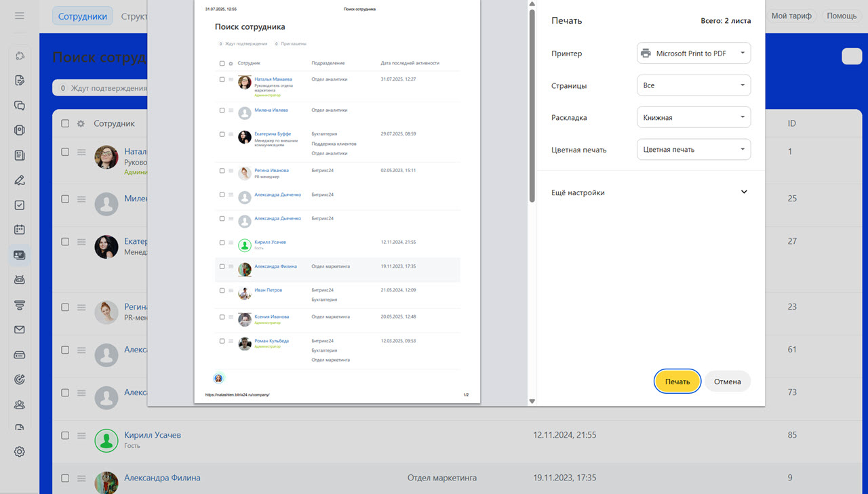868x494 pixels.
Task: Open the Принтер dropdown showing Microsoft Print to PDF
Action: 694,54
